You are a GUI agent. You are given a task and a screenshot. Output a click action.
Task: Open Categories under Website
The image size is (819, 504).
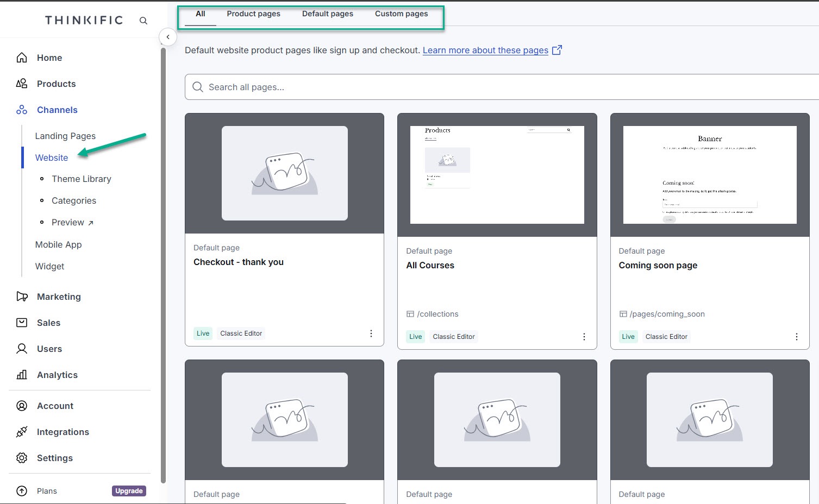pyautogui.click(x=74, y=200)
